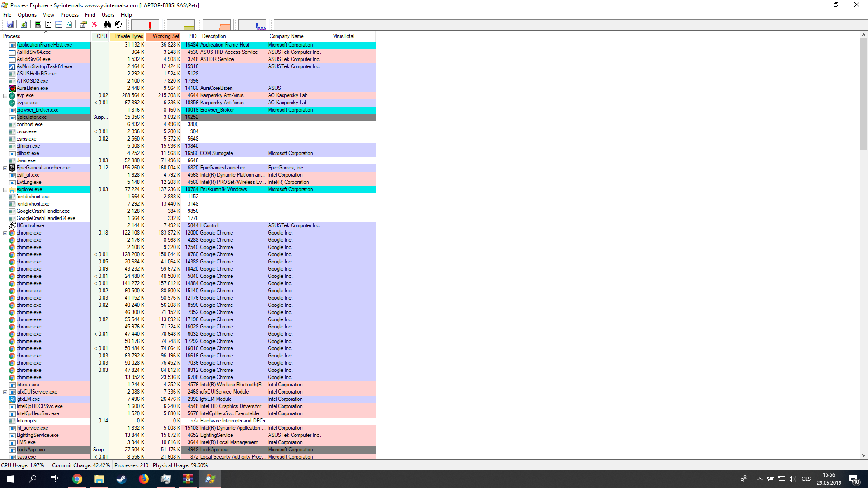Sort by the Description column header

pos(233,36)
